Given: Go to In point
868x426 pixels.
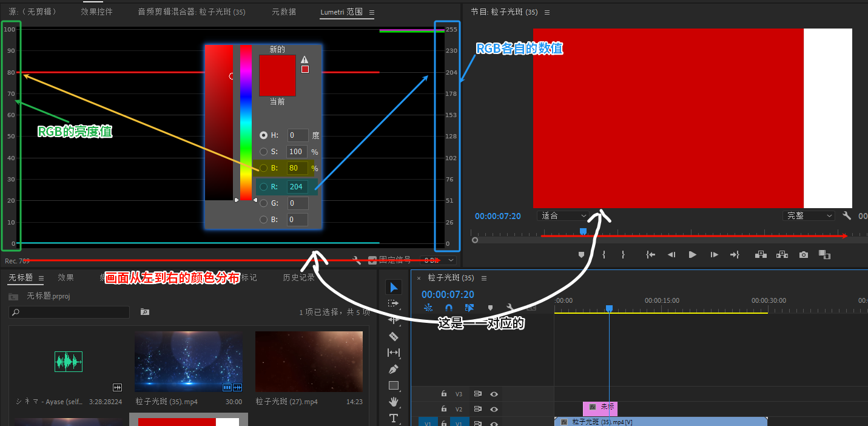Looking at the screenshot, I should [x=650, y=255].
